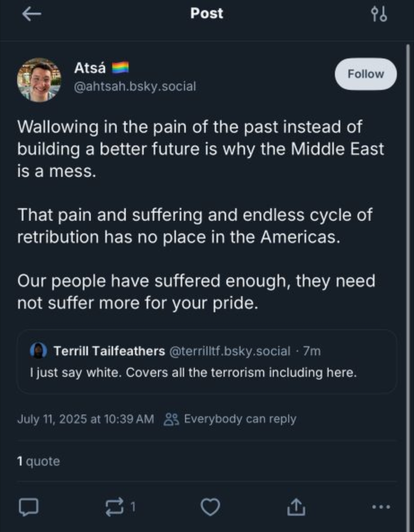Open Terrill Tailfeathers' small avatar
414x532 pixels.
point(38,351)
